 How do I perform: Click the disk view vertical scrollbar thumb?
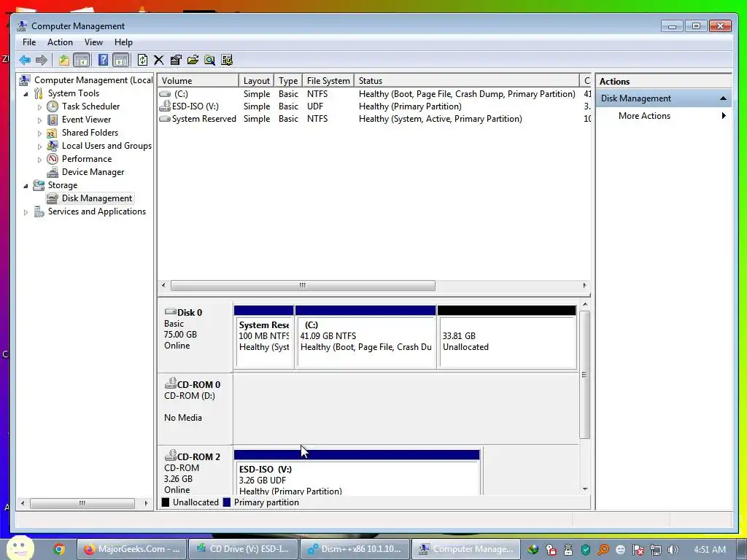[x=584, y=374]
